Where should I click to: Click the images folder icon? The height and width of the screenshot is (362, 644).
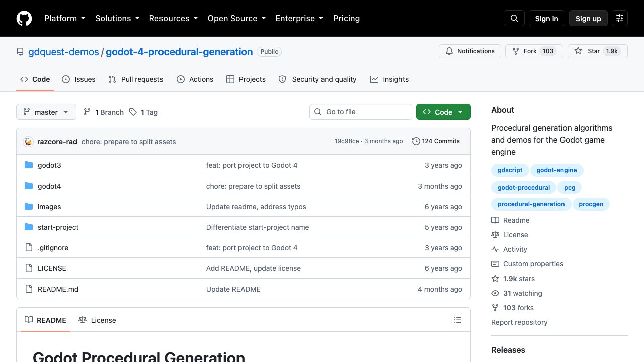(x=29, y=207)
